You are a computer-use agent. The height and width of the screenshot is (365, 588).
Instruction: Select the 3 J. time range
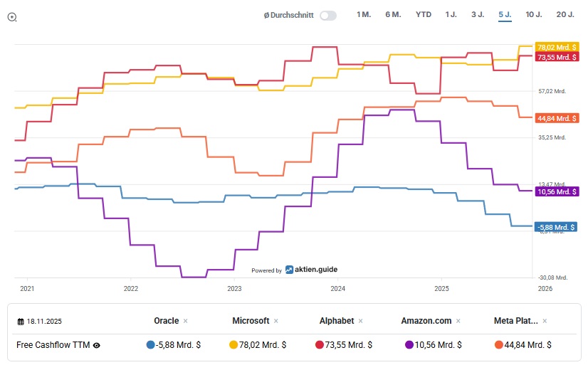coord(478,15)
